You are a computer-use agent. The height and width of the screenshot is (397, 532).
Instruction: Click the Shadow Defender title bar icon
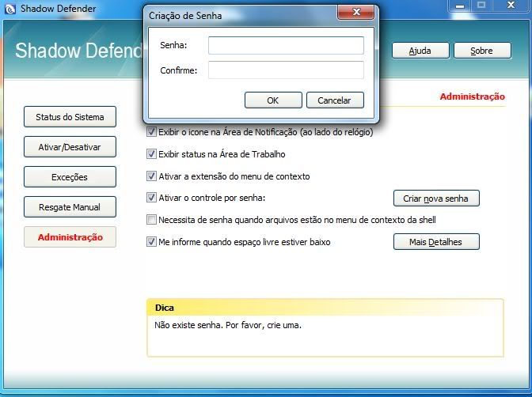(10, 9)
